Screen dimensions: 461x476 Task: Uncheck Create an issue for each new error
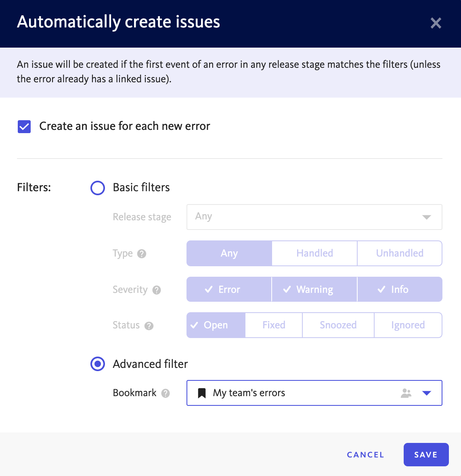point(24,127)
